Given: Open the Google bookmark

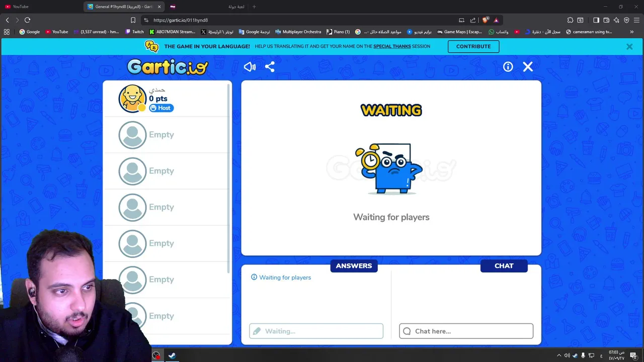Looking at the screenshot, I should (x=30, y=32).
